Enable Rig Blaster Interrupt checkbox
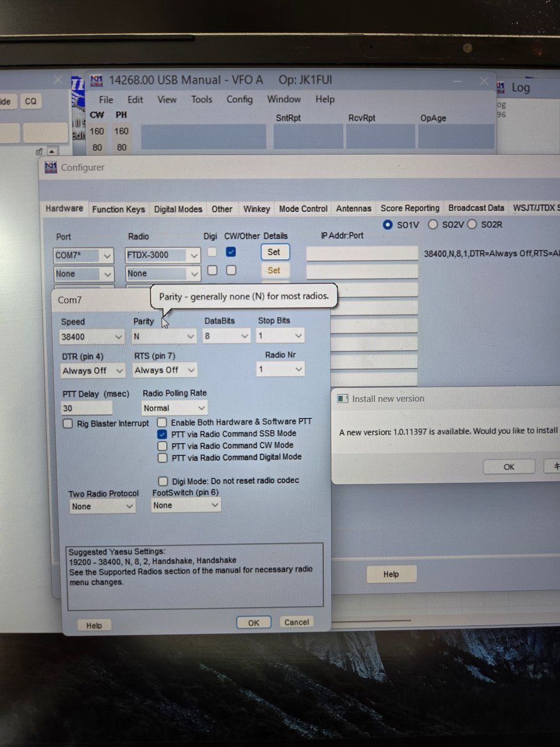560x747 pixels. coord(68,423)
